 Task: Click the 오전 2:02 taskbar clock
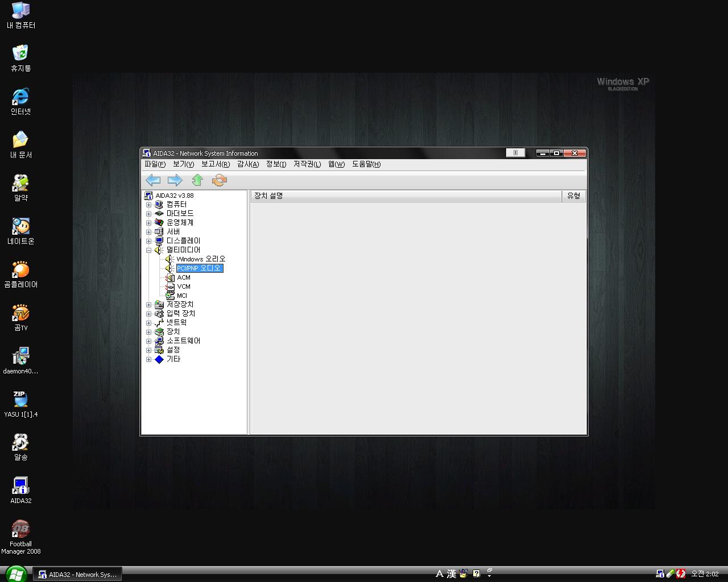[x=705, y=575]
